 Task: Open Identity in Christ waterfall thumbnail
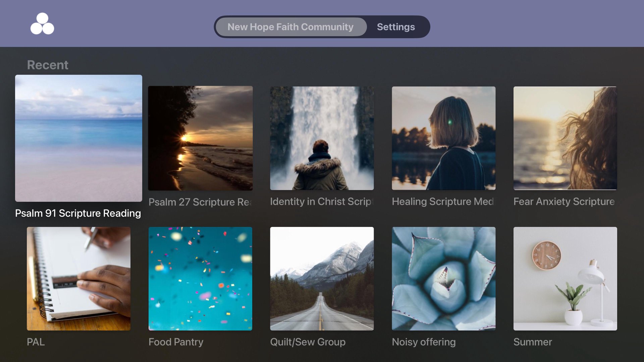(322, 138)
